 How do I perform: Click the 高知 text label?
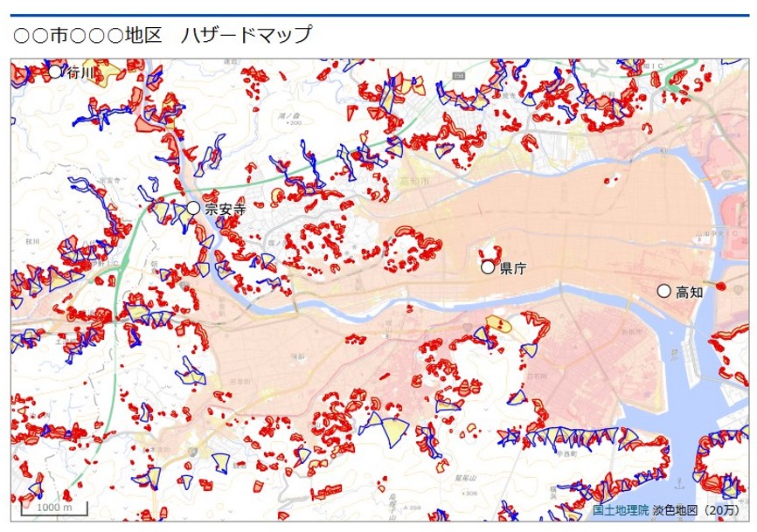coord(690,292)
